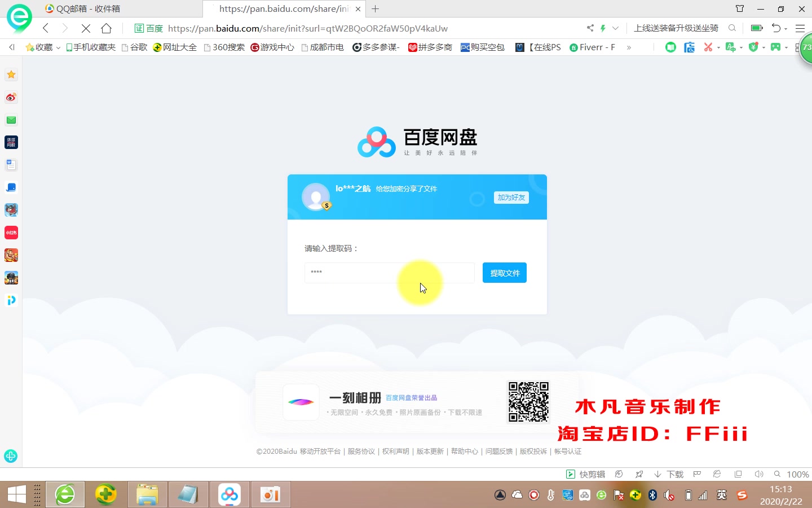The image size is (812, 508).
Task: Open the Word document sidebar icon
Action: pos(11,165)
